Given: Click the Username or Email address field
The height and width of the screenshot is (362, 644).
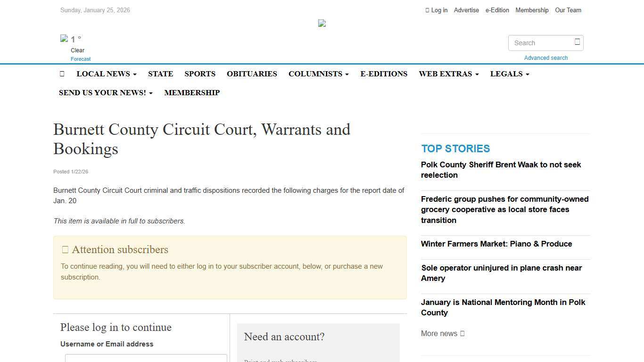Looking at the screenshot, I should [146, 359].
